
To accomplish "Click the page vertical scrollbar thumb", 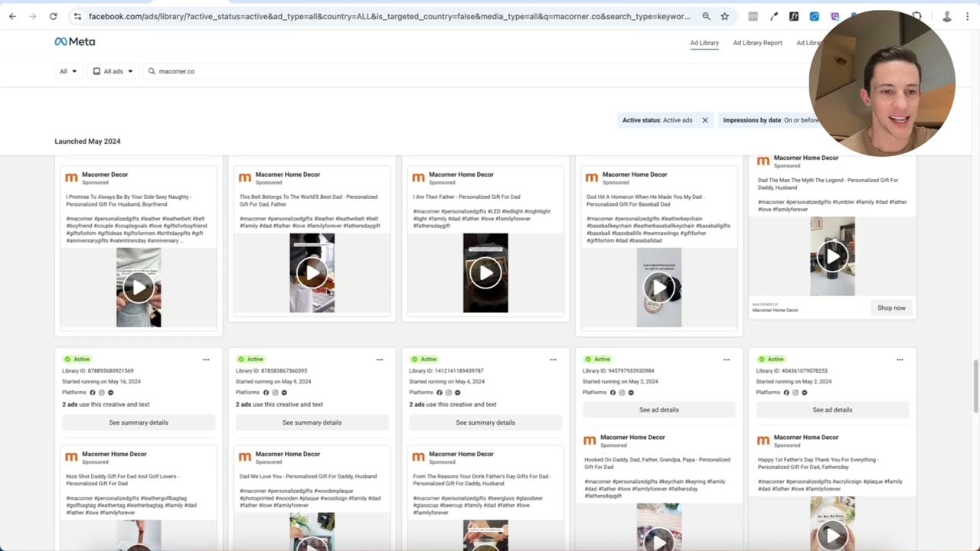I will 975,388.
